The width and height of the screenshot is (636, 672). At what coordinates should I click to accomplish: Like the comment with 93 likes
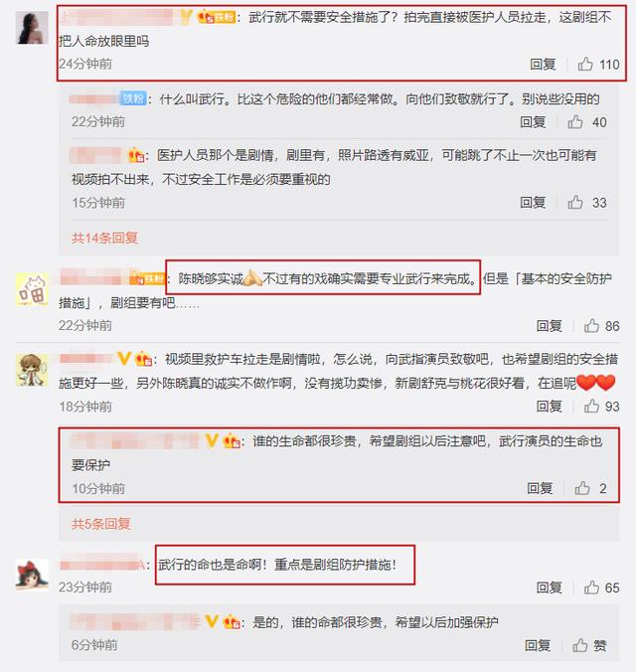point(591,406)
